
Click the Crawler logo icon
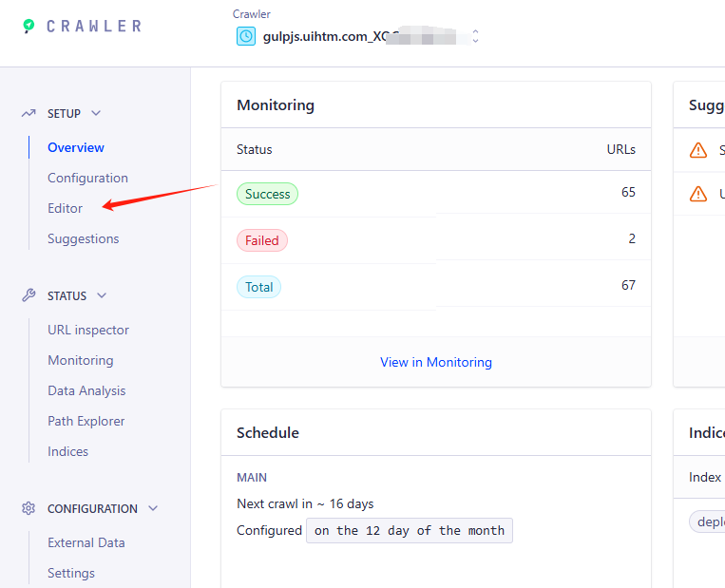coord(29,26)
